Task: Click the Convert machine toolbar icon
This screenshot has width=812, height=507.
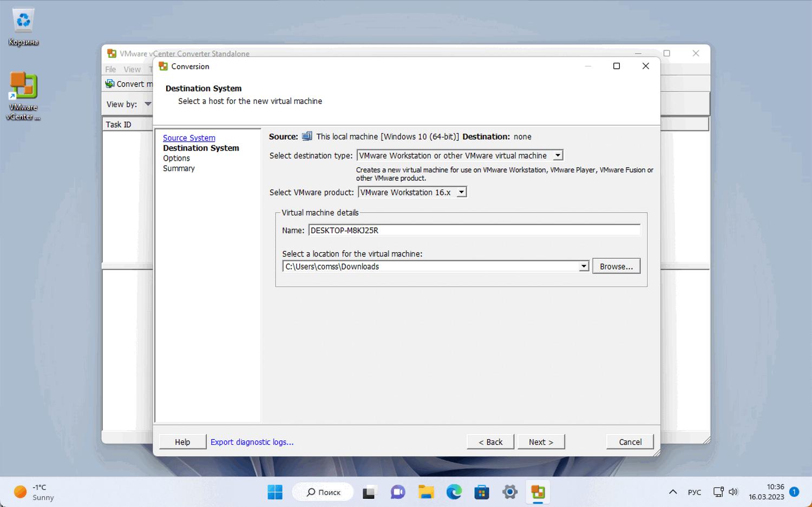Action: point(110,84)
